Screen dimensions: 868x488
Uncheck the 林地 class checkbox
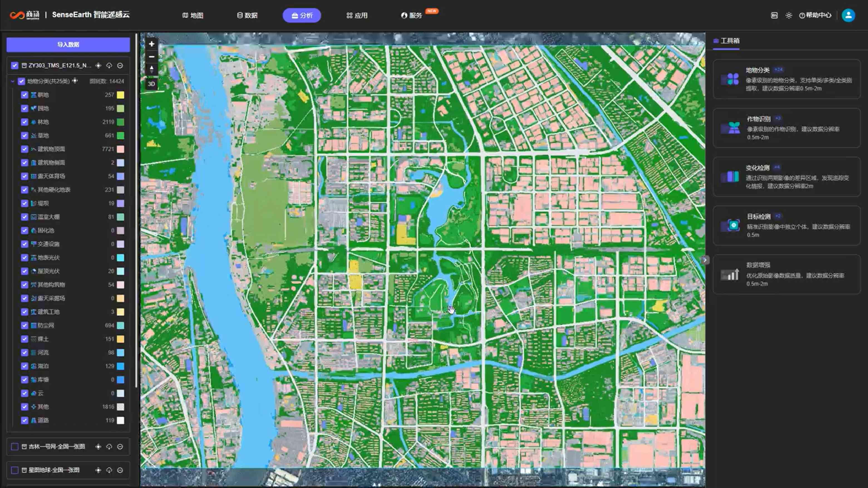click(x=24, y=122)
